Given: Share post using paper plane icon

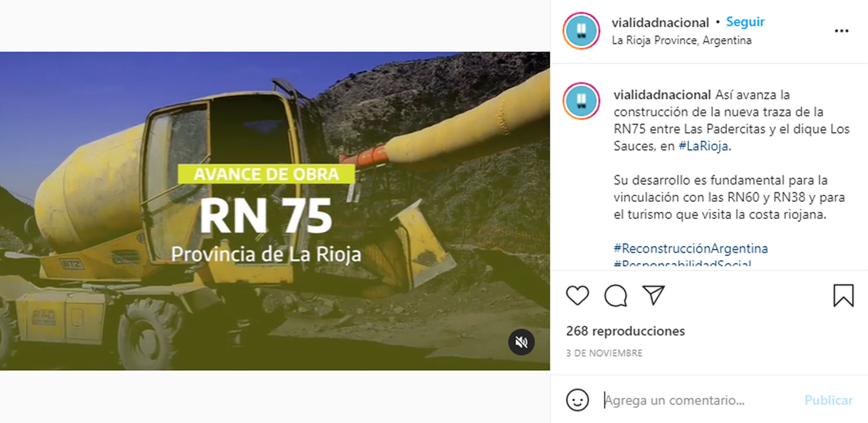Looking at the screenshot, I should [x=653, y=295].
